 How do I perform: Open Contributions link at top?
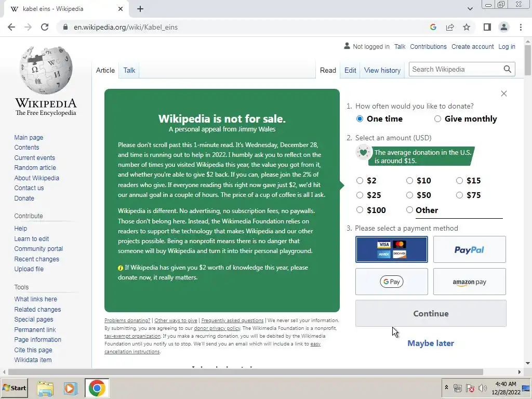(428, 46)
